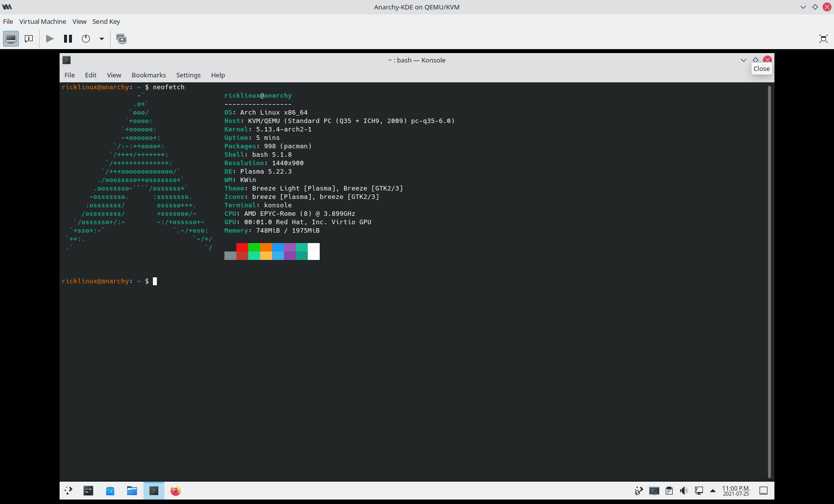This screenshot has height=504, width=834.
Task: Expand shutdown options dropdown arrow
Action: click(x=102, y=39)
